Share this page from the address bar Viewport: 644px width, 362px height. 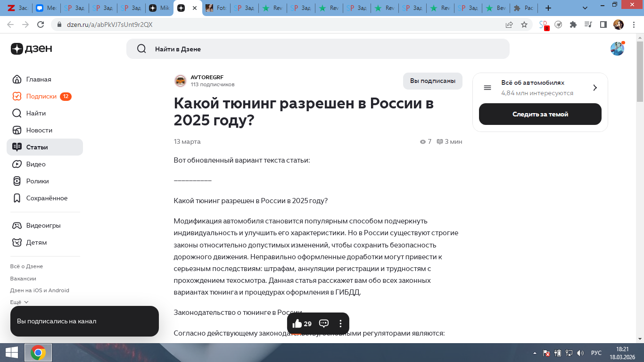point(509,25)
